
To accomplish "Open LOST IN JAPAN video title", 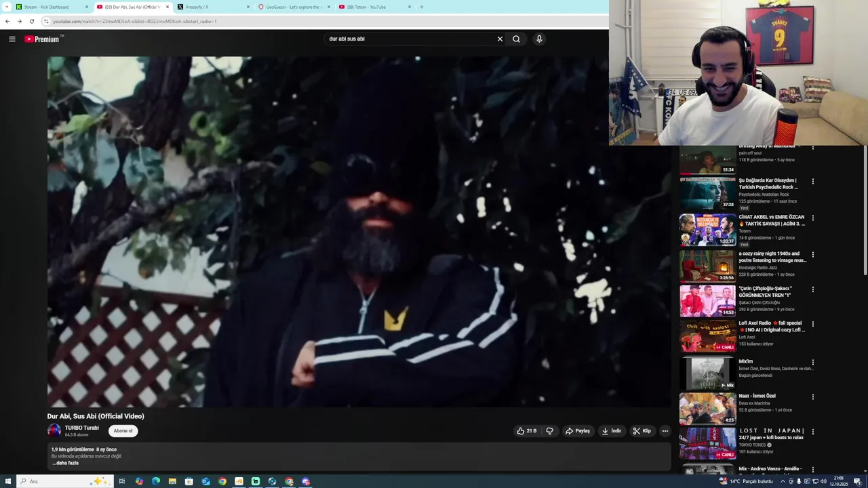I will tap(772, 434).
